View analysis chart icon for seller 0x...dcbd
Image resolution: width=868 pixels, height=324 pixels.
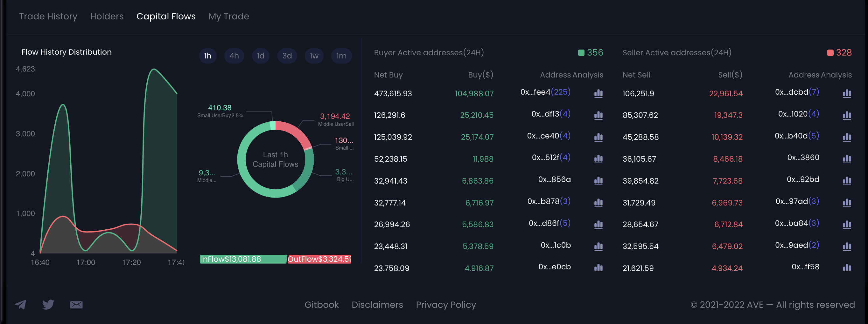pos(846,93)
